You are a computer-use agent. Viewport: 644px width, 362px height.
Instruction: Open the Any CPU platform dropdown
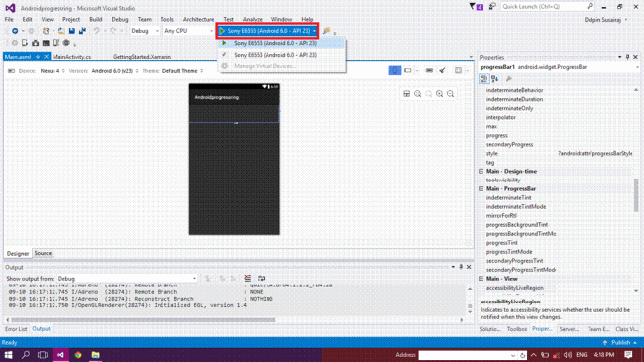(x=188, y=31)
